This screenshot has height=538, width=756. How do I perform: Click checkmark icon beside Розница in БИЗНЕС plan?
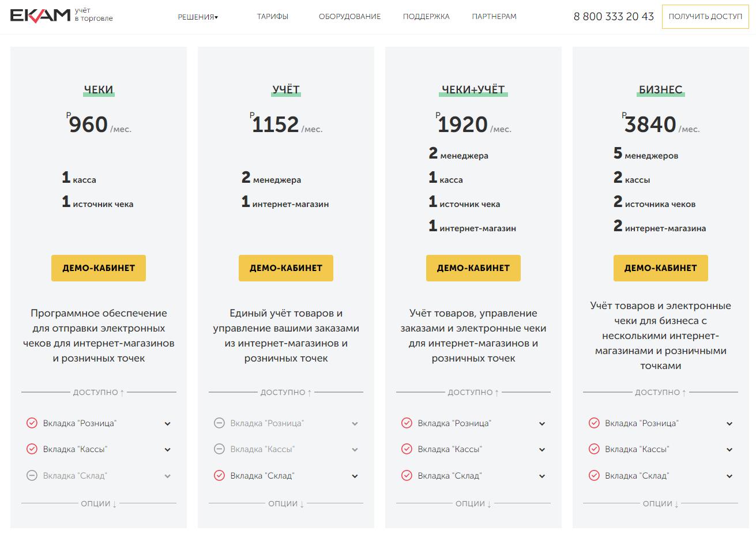[594, 423]
